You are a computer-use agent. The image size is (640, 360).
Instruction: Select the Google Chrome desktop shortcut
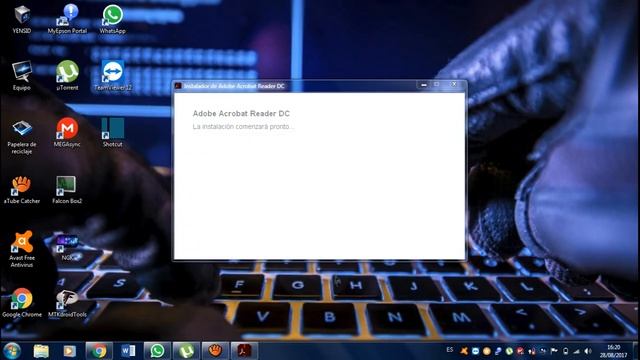[x=22, y=302]
